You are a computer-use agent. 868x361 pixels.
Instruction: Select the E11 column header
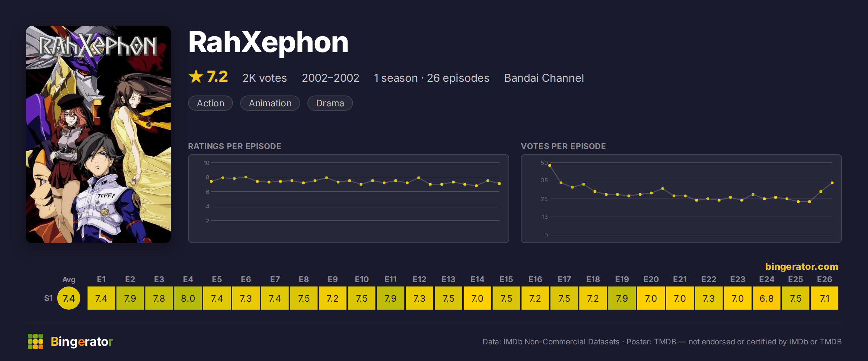pyautogui.click(x=391, y=279)
